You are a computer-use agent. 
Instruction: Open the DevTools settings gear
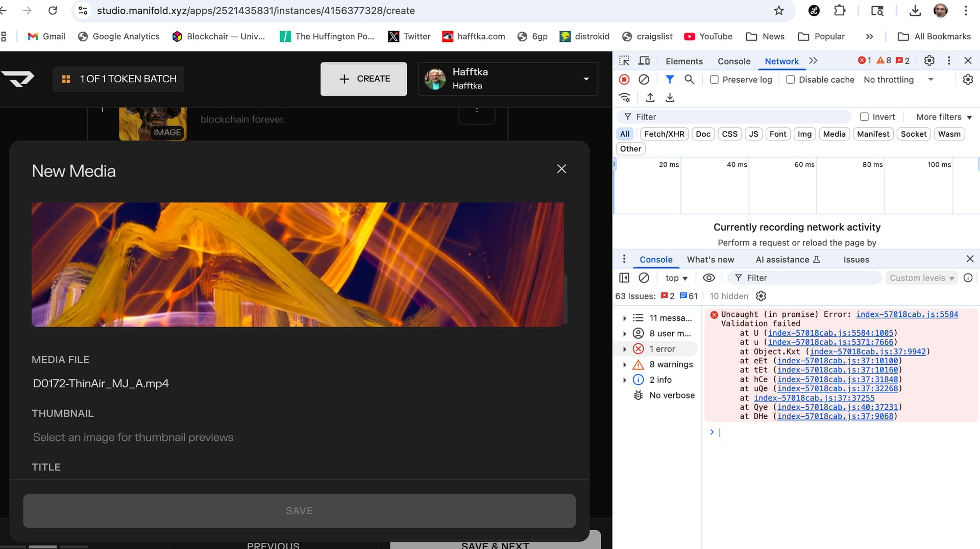929,61
